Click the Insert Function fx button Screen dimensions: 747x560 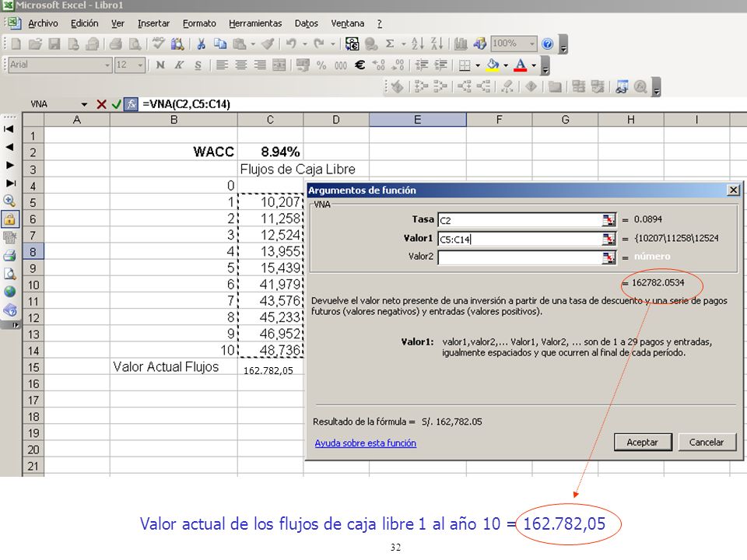(x=131, y=103)
